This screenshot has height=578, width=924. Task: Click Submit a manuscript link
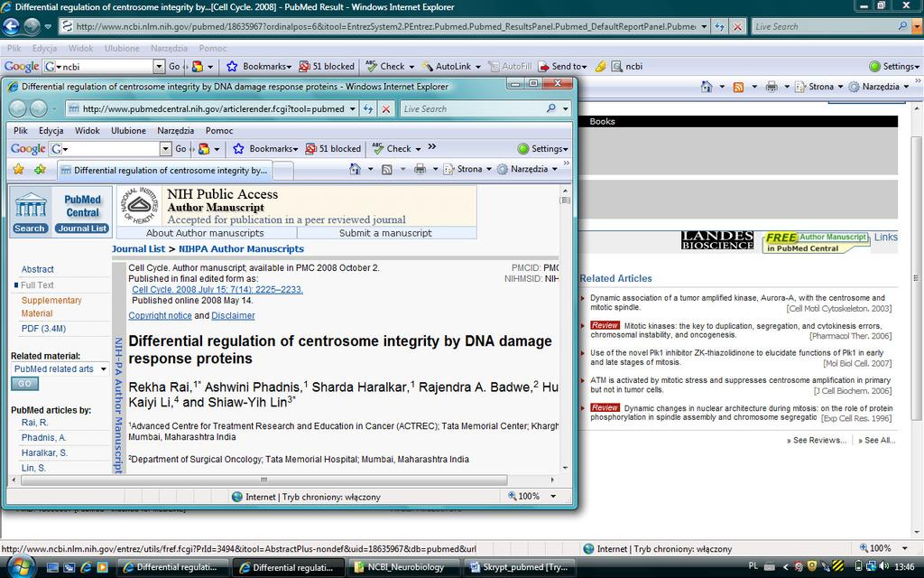[385, 233]
